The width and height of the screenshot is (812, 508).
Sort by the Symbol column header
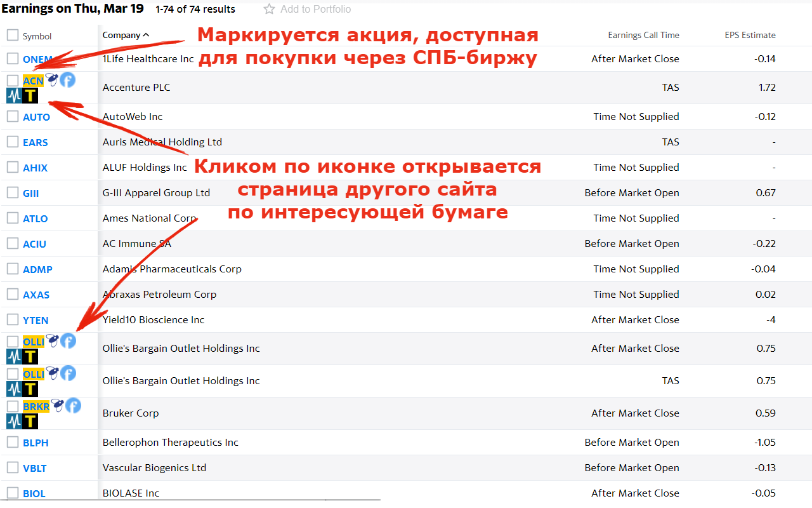37,36
